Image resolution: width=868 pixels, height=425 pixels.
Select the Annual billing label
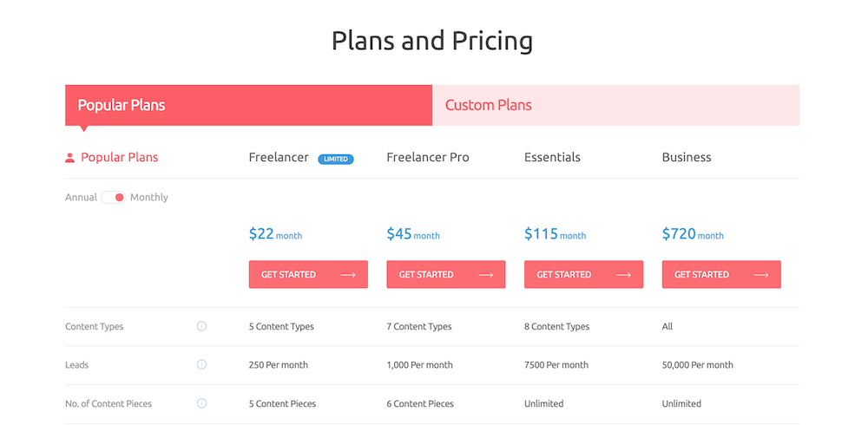point(81,197)
